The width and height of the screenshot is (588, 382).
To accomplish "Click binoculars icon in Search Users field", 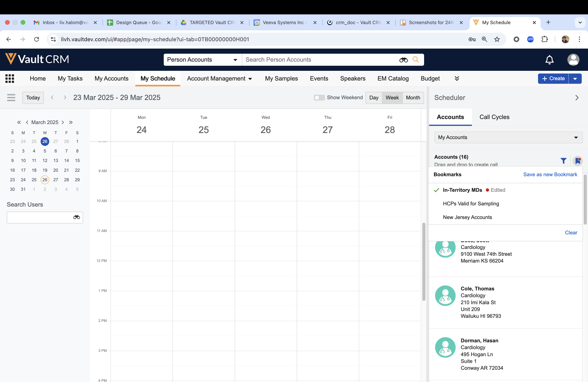I will click(77, 217).
